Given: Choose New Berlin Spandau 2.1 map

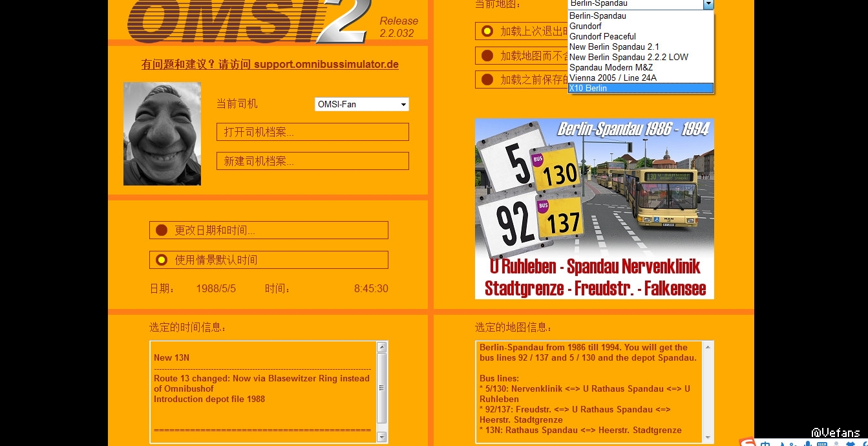Looking at the screenshot, I should [640, 47].
